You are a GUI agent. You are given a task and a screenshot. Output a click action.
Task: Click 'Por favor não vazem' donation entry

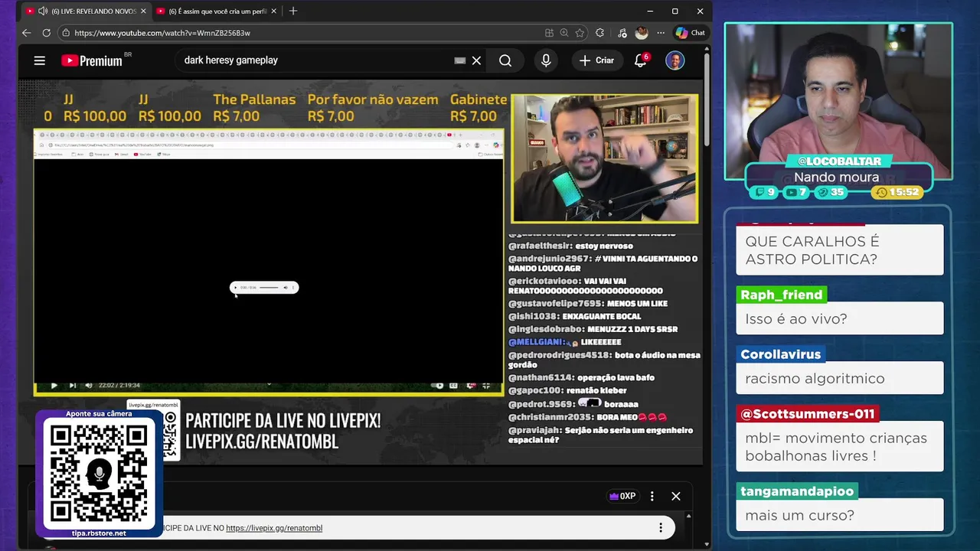tap(373, 108)
